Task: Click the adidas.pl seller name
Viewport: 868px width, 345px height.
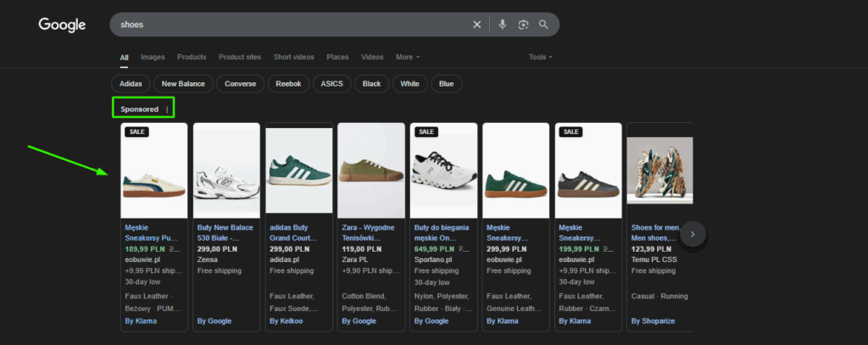Action: tap(285, 259)
